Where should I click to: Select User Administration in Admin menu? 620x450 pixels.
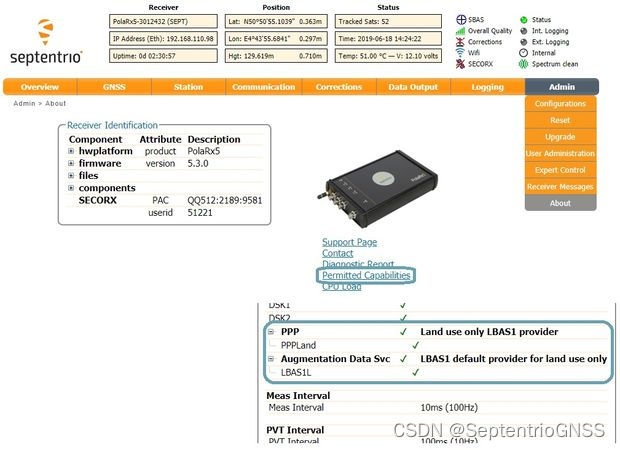point(560,153)
